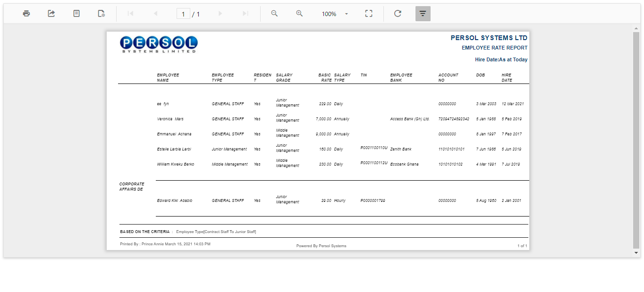This screenshot has width=644, height=292.
Task: Open page setup icon
Action: (x=102, y=14)
